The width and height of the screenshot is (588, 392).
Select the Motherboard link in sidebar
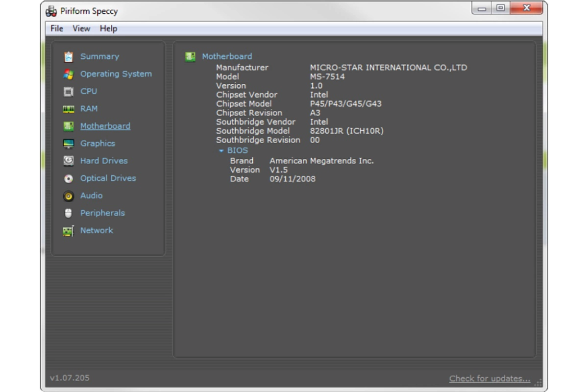(105, 126)
